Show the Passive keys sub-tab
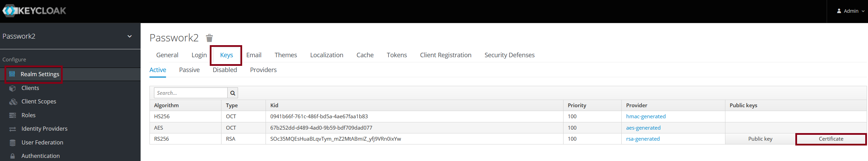This screenshot has width=868, height=161. (189, 70)
